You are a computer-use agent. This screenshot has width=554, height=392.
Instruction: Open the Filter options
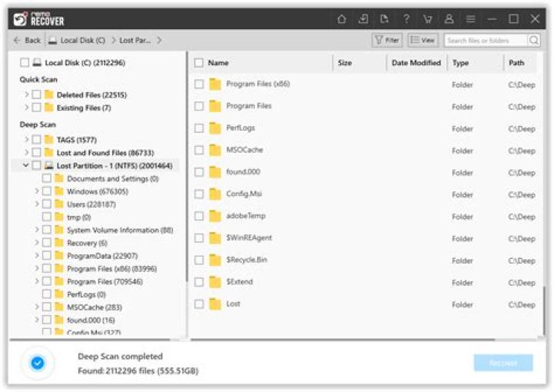[386, 40]
